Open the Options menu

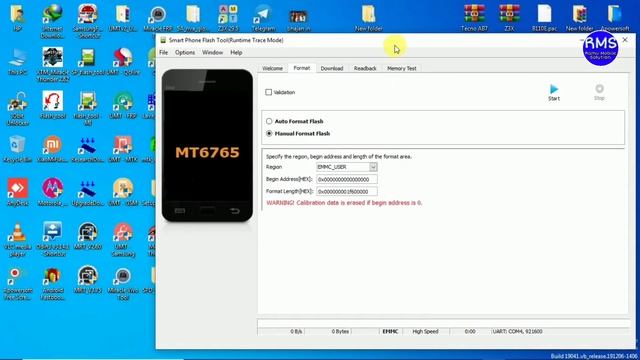pyautogui.click(x=185, y=52)
